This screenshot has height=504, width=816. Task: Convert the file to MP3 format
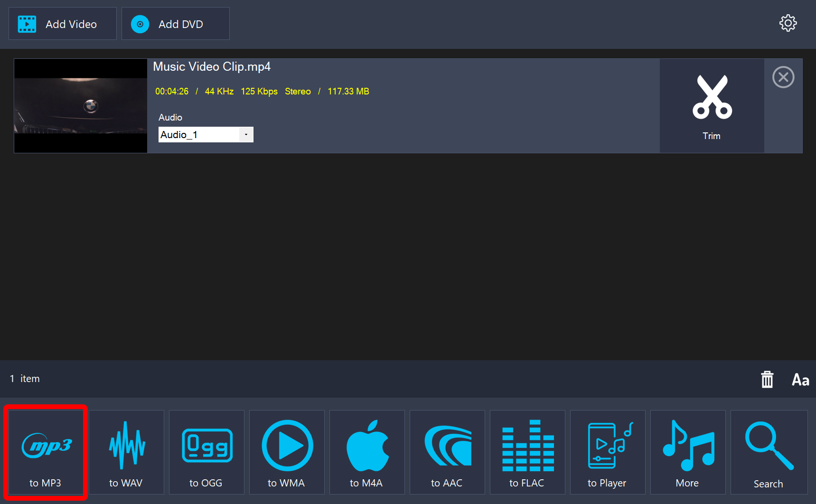coord(46,452)
